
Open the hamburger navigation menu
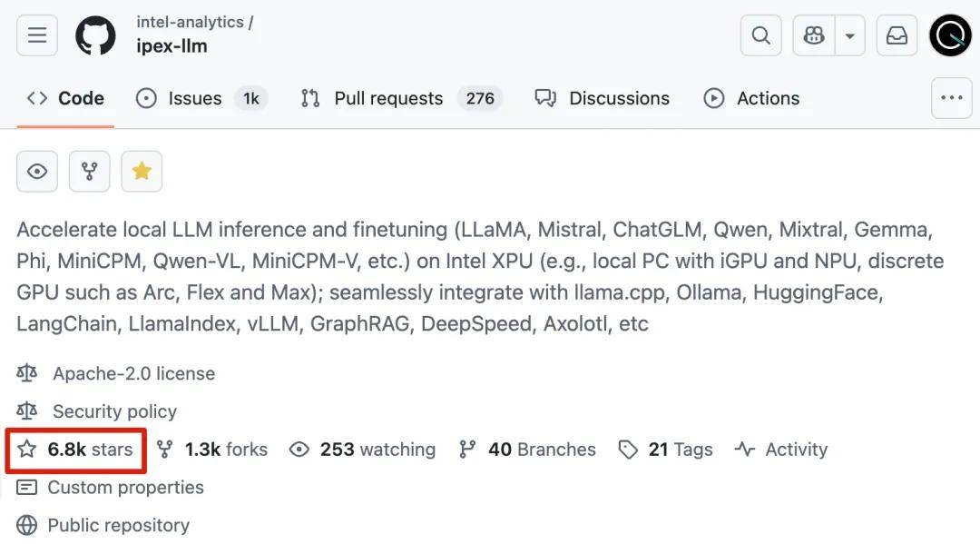point(37,35)
